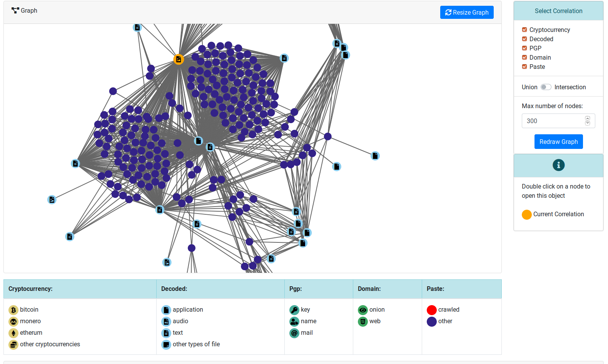Click the bitcoin legend icon
This screenshot has width=608, height=364.
tap(13, 310)
